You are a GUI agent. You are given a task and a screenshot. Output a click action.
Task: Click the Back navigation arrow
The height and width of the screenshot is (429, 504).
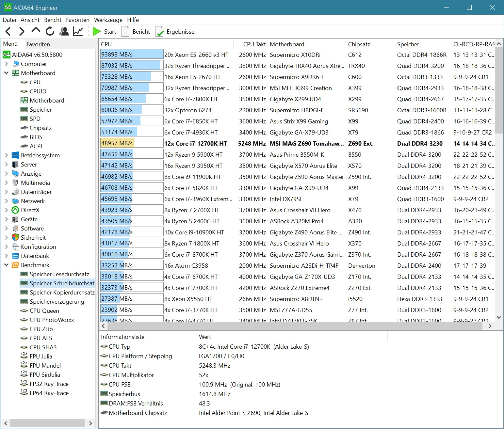(x=8, y=31)
